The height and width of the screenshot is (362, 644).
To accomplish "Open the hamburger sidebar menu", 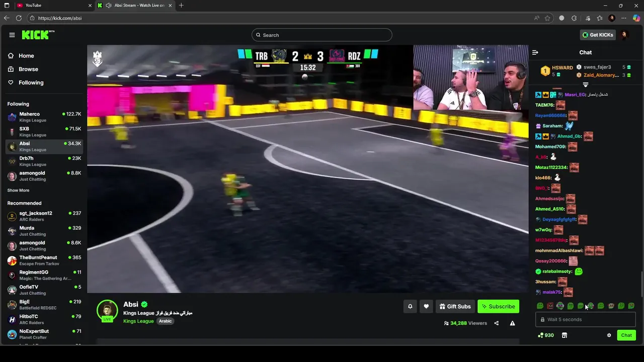I will click(x=12, y=35).
